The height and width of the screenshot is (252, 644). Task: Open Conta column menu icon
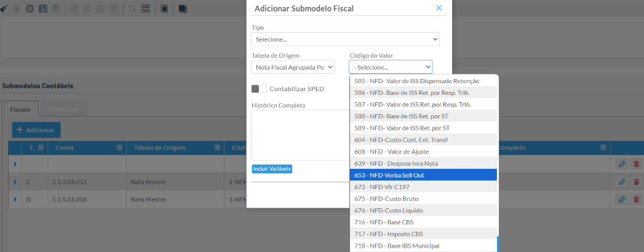coord(119,148)
